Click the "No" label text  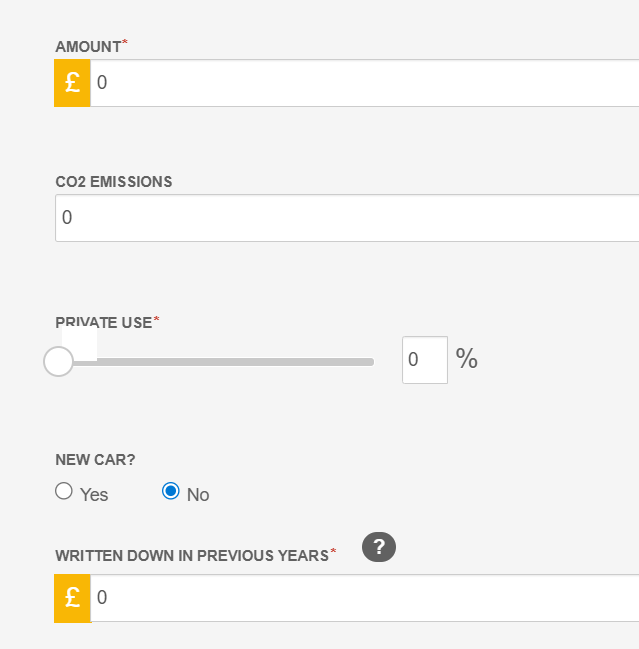[x=198, y=495]
